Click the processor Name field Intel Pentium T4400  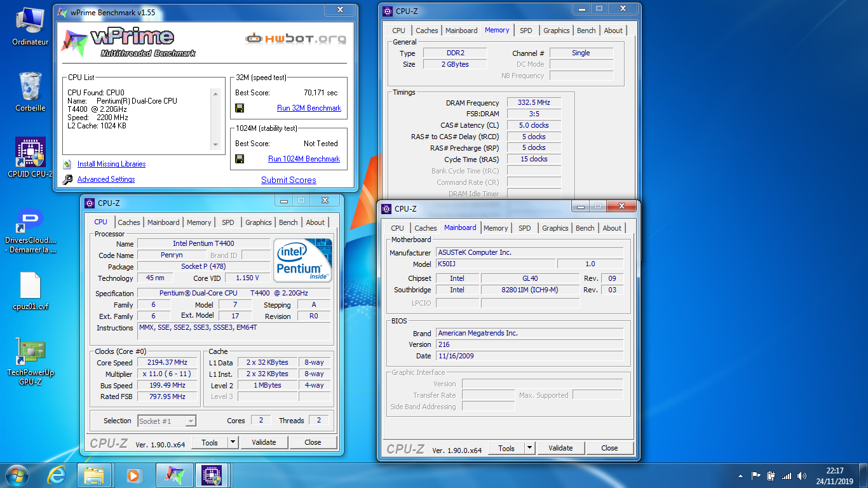(x=203, y=243)
